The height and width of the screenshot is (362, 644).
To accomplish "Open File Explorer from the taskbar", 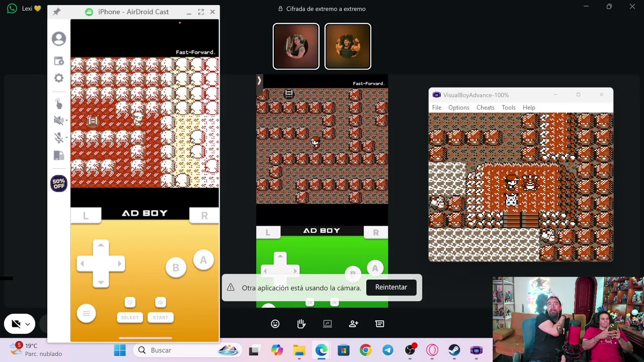I will coord(299,350).
